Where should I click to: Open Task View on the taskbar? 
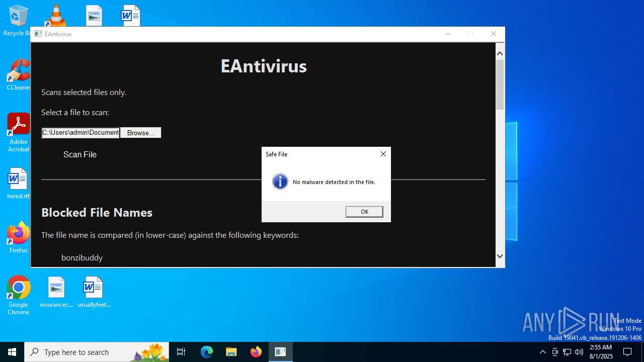tap(181, 352)
